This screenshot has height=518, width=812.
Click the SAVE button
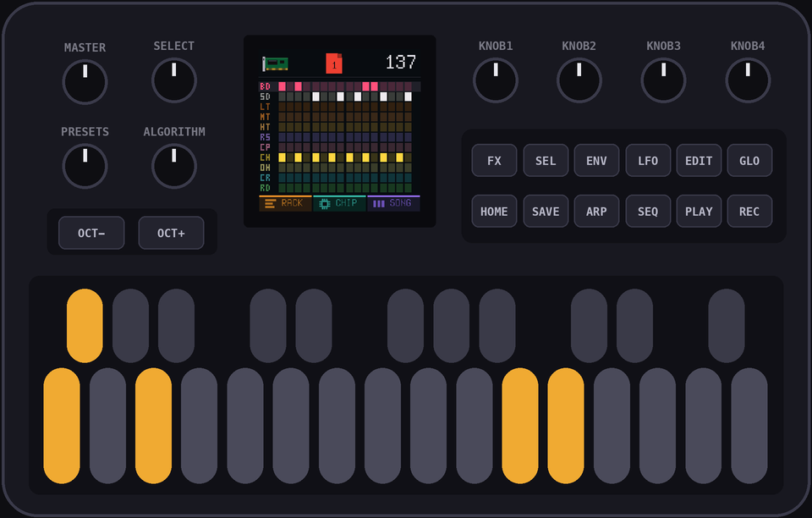(546, 212)
